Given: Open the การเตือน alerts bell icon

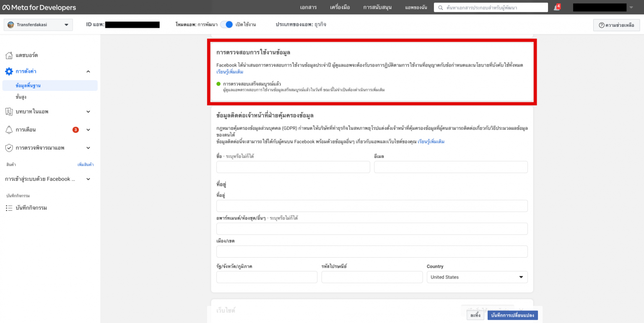Looking at the screenshot, I should (x=9, y=129).
